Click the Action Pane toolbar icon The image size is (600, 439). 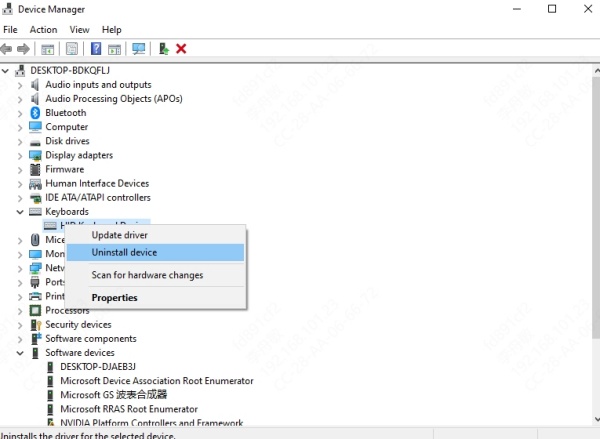coord(114,49)
